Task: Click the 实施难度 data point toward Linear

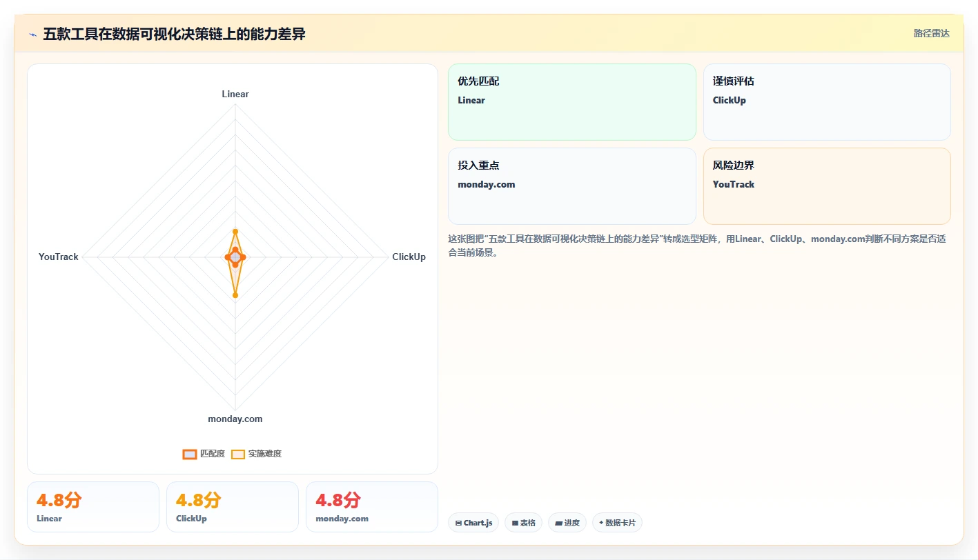Action: point(235,231)
